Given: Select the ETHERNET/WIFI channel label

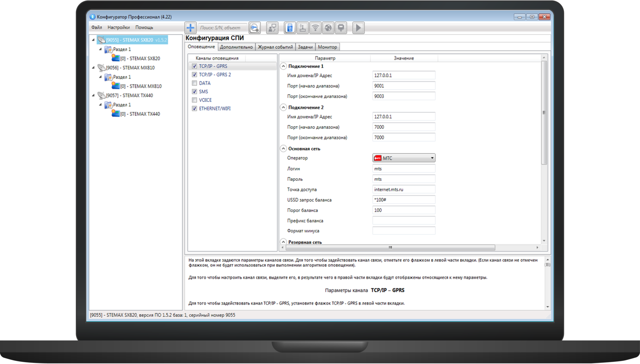Looking at the screenshot, I should tap(215, 109).
